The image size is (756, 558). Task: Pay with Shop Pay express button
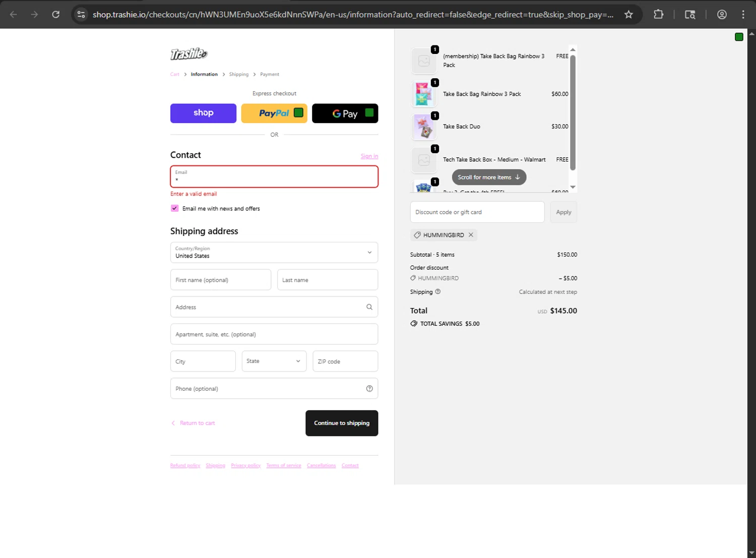tap(203, 113)
